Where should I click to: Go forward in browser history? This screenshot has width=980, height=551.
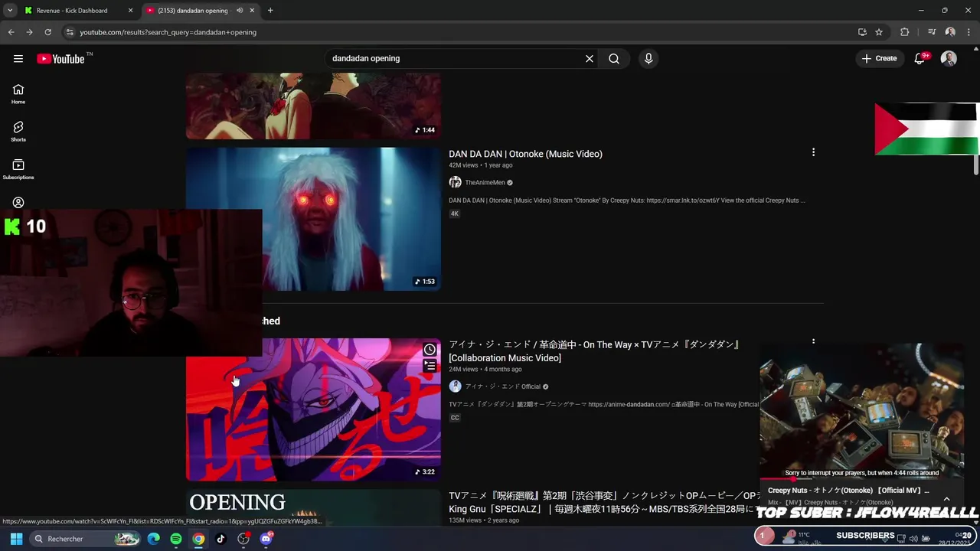pos(29,32)
